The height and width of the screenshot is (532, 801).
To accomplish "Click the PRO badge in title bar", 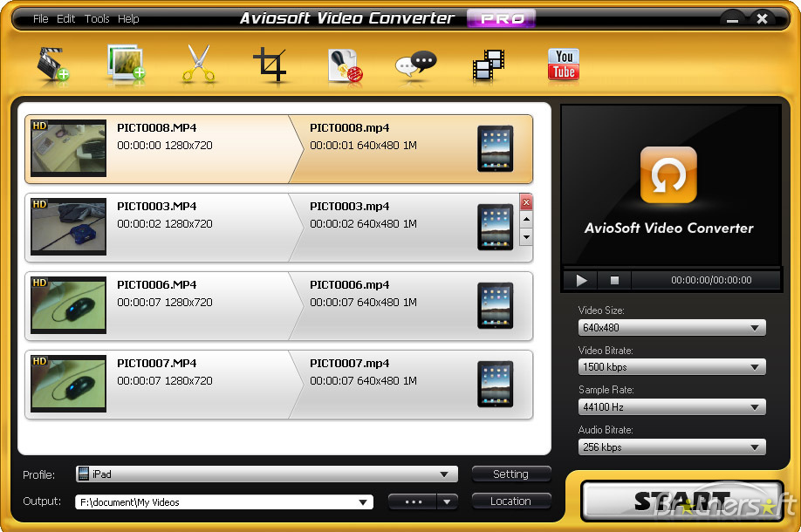I will pyautogui.click(x=502, y=19).
